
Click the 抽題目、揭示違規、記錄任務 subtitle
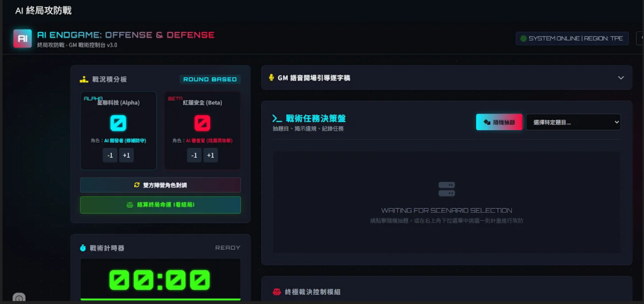coord(308,128)
